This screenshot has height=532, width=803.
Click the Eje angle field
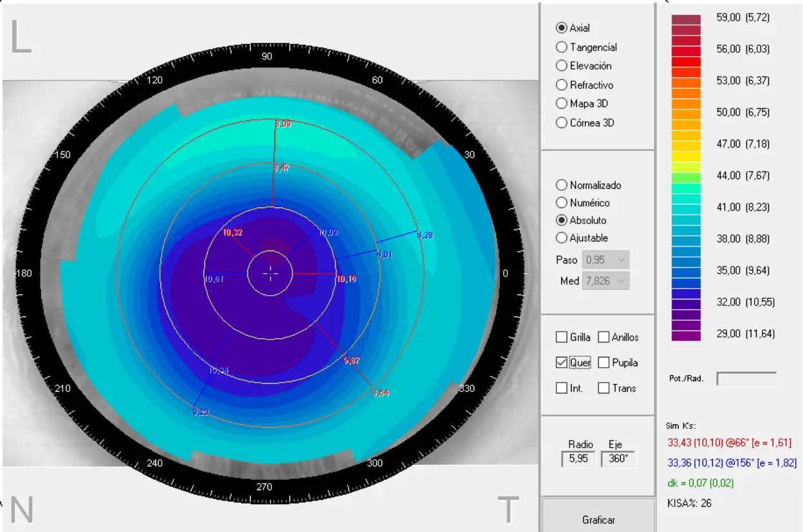click(x=617, y=459)
